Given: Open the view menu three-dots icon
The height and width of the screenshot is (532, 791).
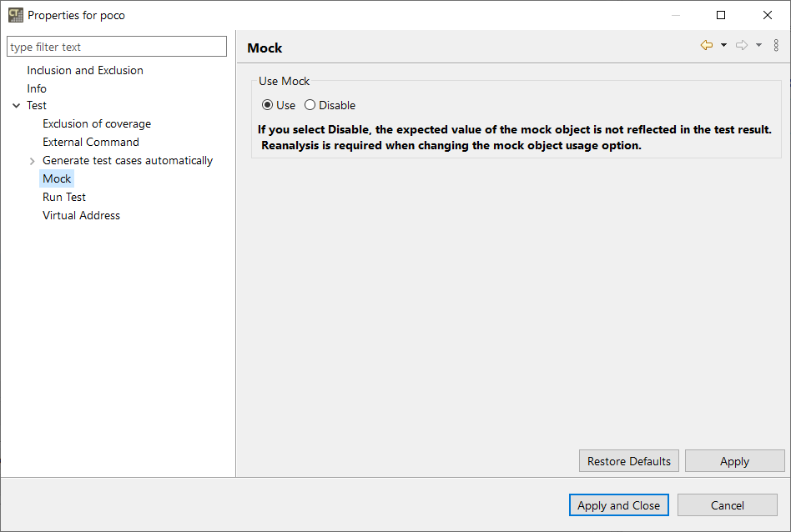Looking at the screenshot, I should [x=776, y=46].
